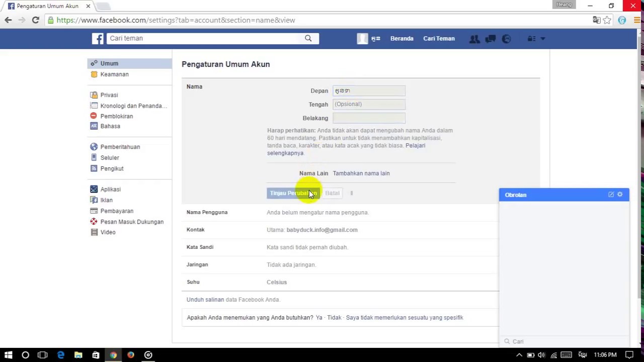The height and width of the screenshot is (362, 644).
Task: Open Pesan Masuk Dukungan section
Action: point(131,222)
